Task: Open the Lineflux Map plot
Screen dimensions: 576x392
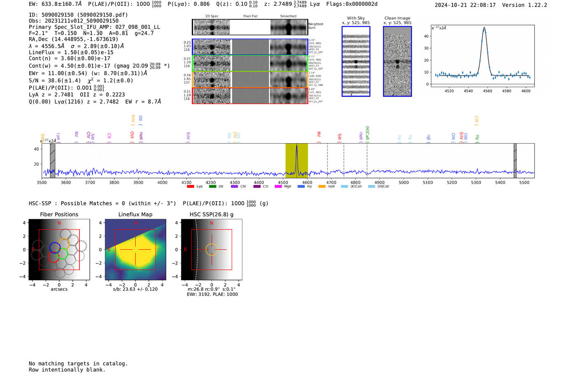Action: tap(135, 250)
